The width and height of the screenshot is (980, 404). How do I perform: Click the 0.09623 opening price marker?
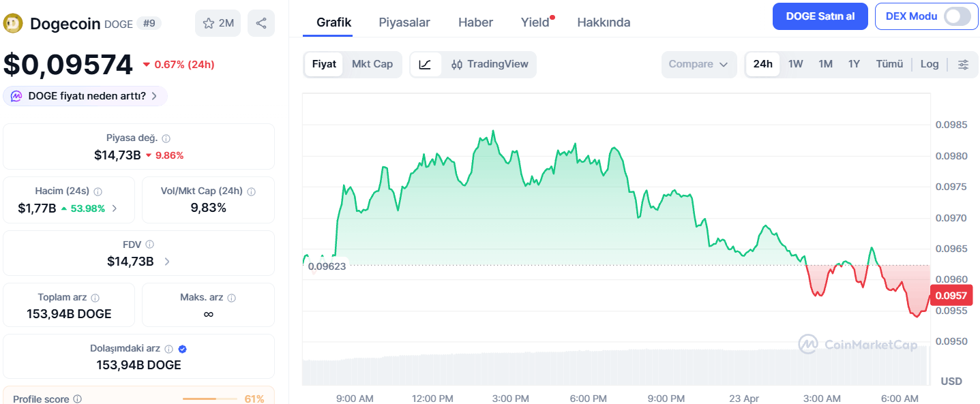327,266
